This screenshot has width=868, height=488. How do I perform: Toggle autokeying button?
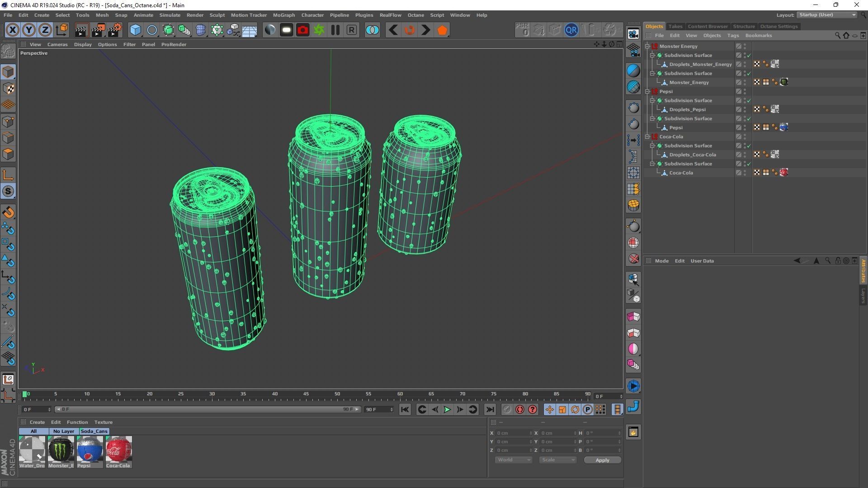(x=520, y=410)
